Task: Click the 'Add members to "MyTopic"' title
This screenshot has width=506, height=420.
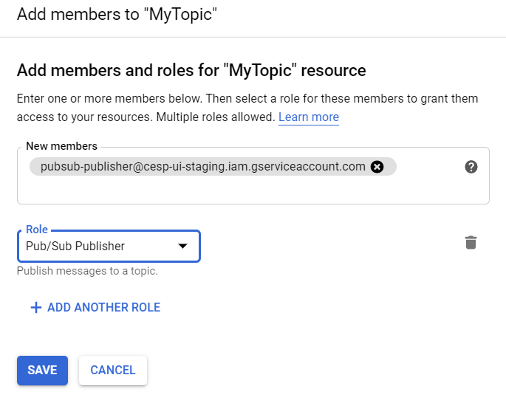Action: point(117,15)
